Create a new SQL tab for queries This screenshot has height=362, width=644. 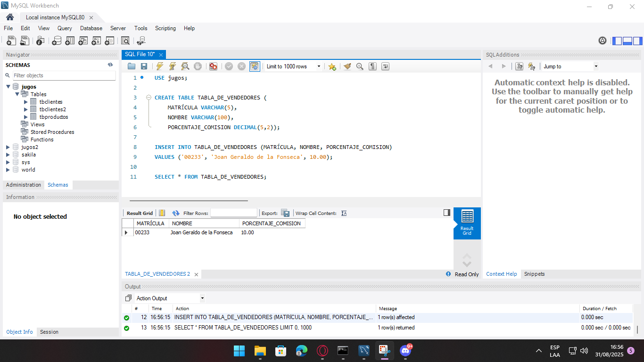pyautogui.click(x=11, y=41)
